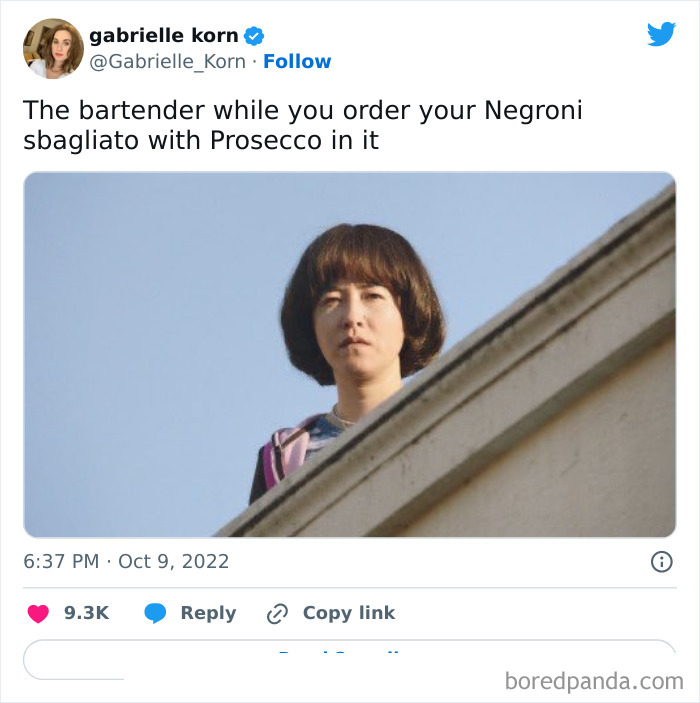Screen dimensions: 700x703
Task: Click the blue verified badge
Action: point(254,36)
